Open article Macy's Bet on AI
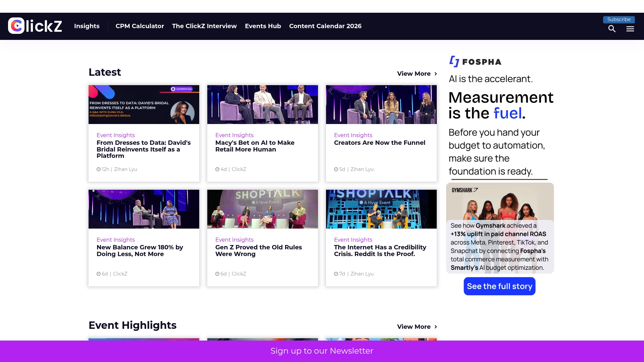 click(255, 146)
